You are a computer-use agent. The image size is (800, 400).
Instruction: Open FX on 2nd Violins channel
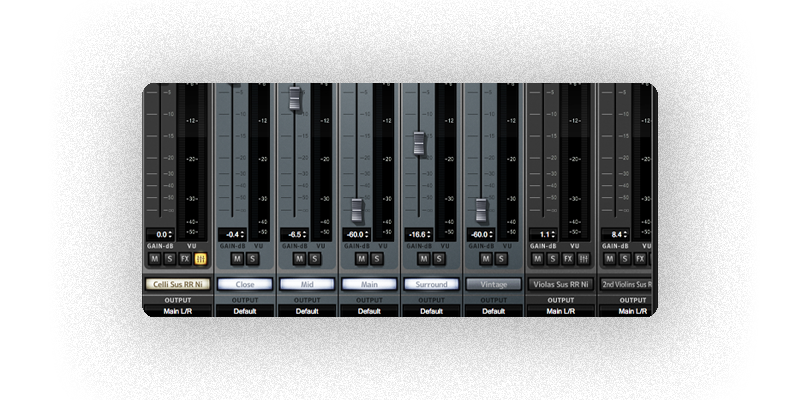tap(640, 258)
